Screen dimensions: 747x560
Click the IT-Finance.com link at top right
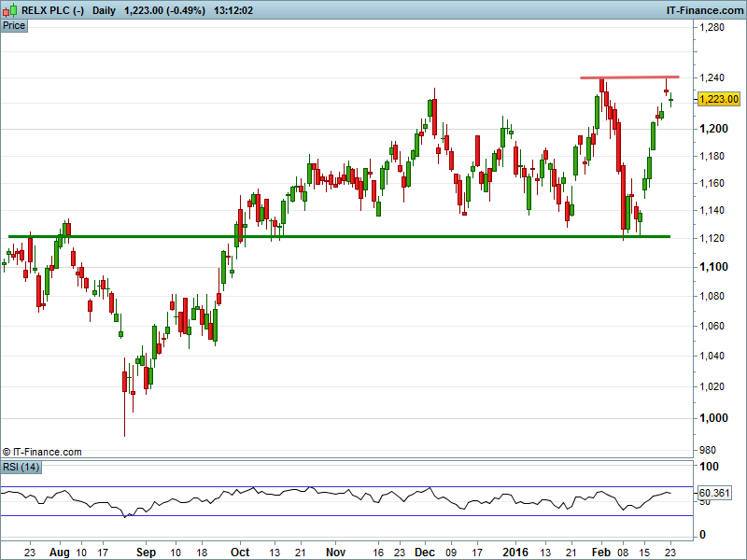tap(705, 10)
